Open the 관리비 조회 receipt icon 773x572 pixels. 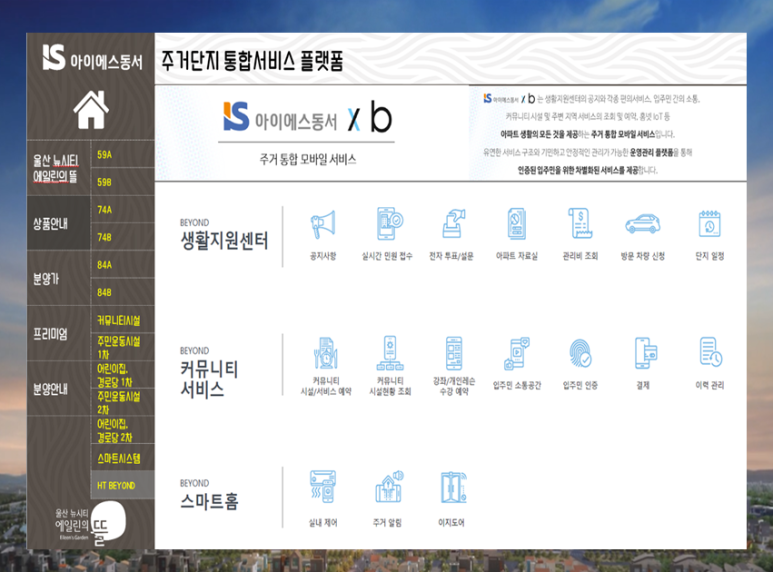pos(580,223)
